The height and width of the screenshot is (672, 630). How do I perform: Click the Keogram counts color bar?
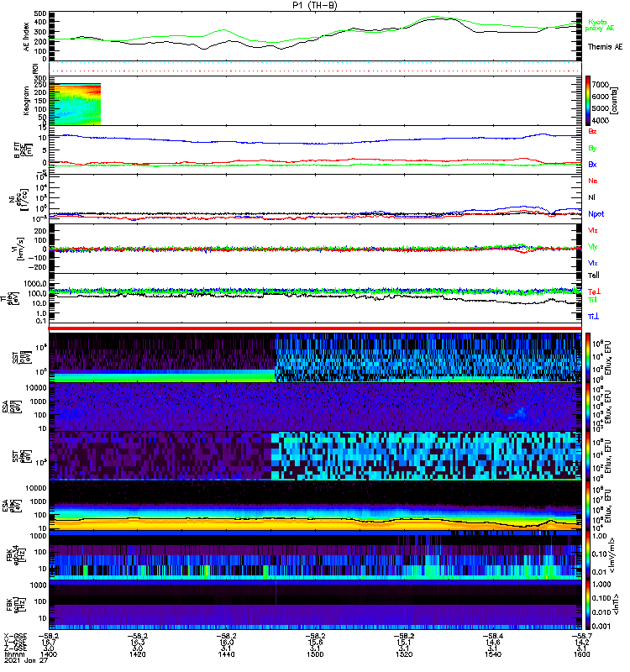[587, 101]
